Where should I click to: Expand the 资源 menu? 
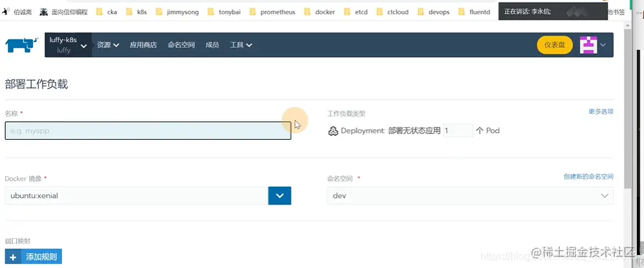coord(108,45)
